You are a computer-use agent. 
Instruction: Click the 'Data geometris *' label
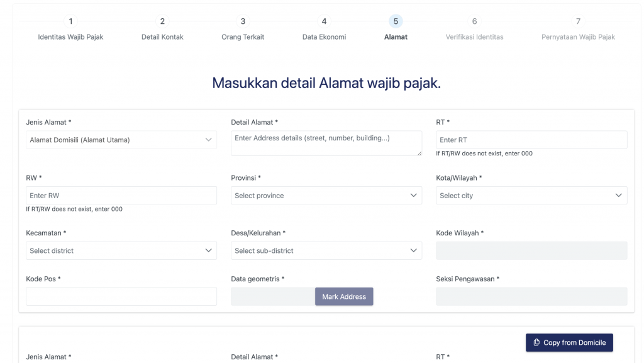(x=257, y=279)
